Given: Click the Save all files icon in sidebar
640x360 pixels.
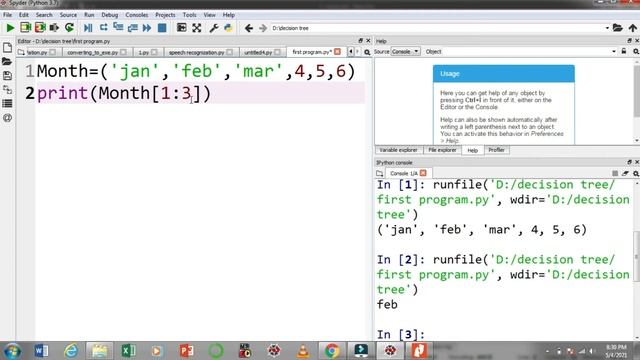Looking at the screenshot, I should click(7, 89).
